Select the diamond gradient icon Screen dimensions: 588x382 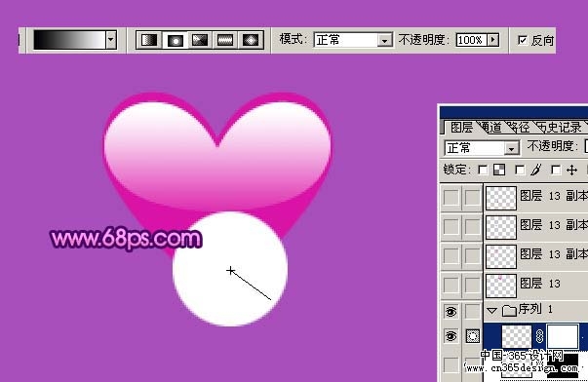click(251, 40)
